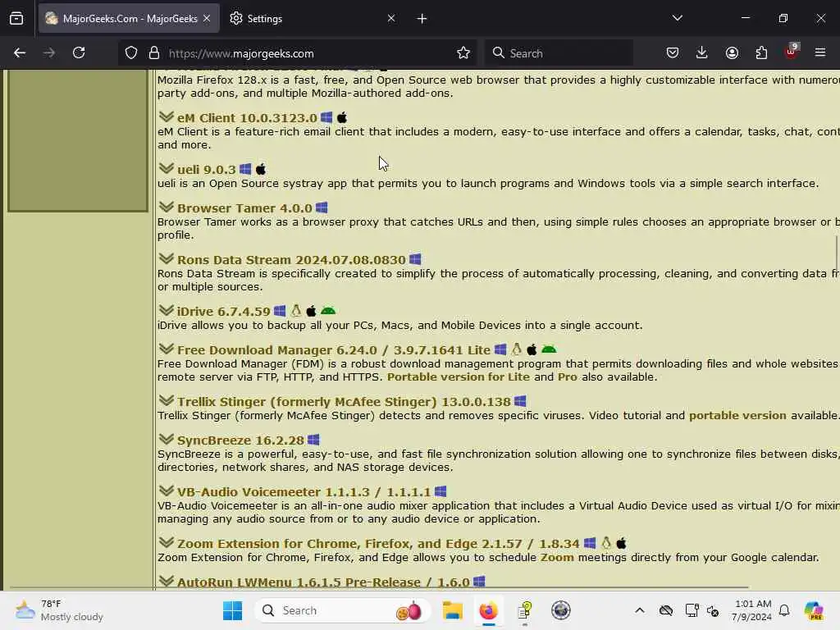The image size is (840, 630).
Task: Click the taskbar Search box
Action: [343, 610]
